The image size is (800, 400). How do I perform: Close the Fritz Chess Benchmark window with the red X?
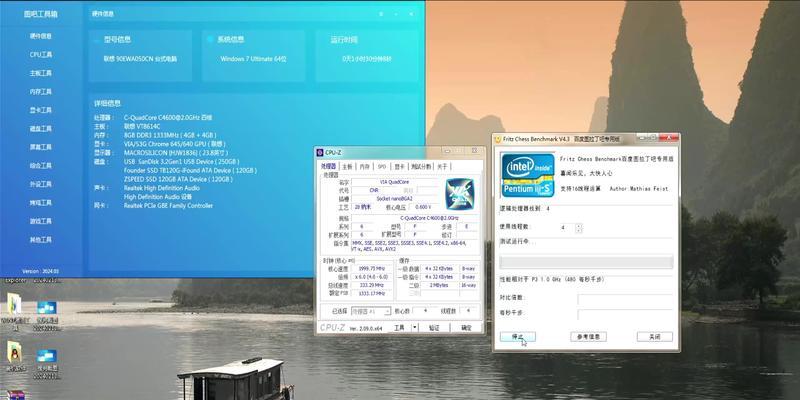668,137
